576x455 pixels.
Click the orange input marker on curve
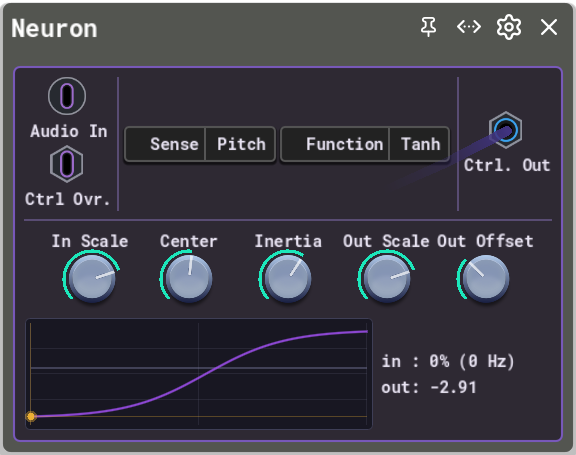click(x=31, y=416)
